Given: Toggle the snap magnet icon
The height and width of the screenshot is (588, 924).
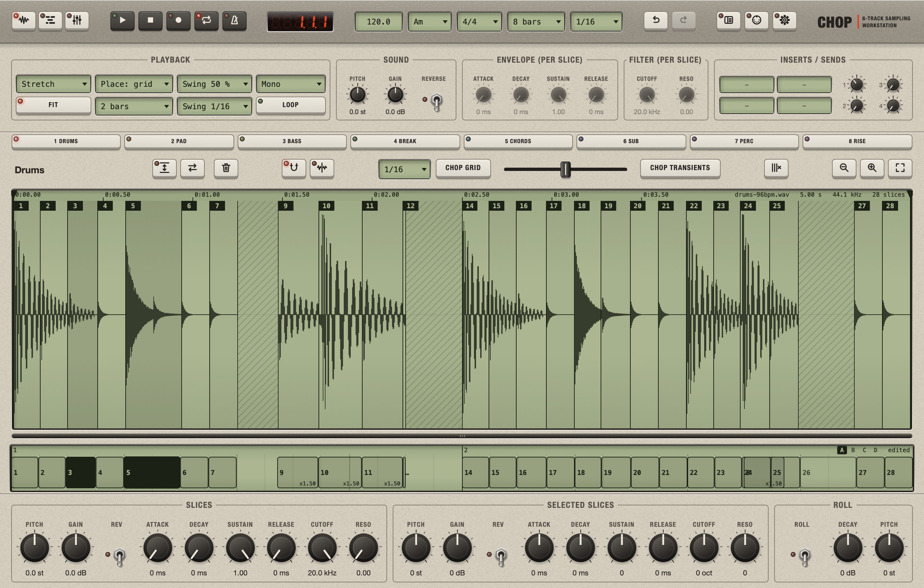Looking at the screenshot, I should 294,168.
